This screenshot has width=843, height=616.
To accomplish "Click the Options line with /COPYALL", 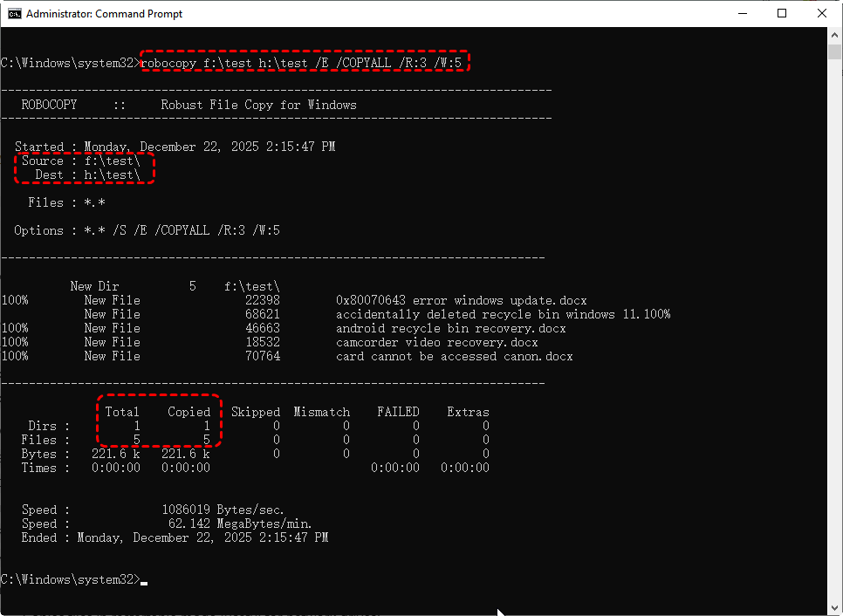I will [182, 230].
